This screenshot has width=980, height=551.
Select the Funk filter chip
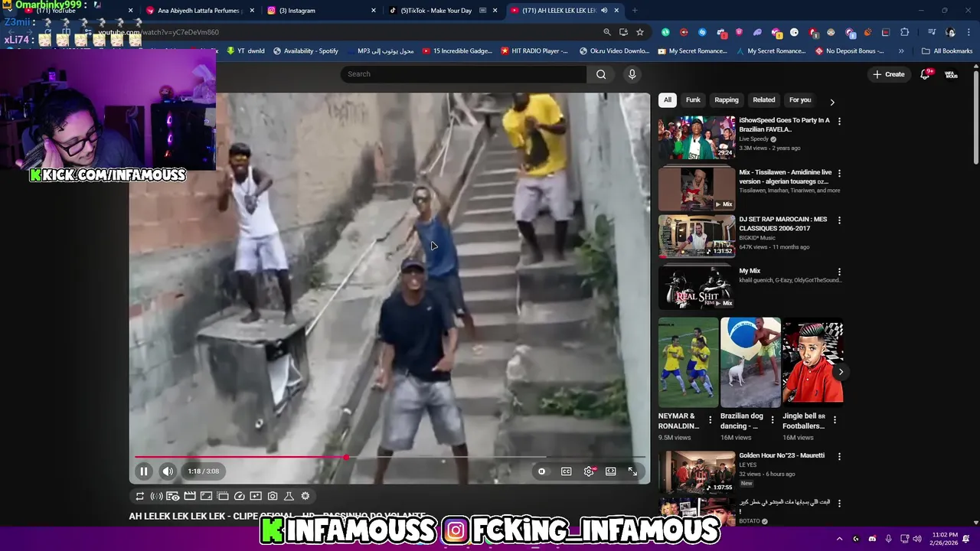(x=693, y=100)
